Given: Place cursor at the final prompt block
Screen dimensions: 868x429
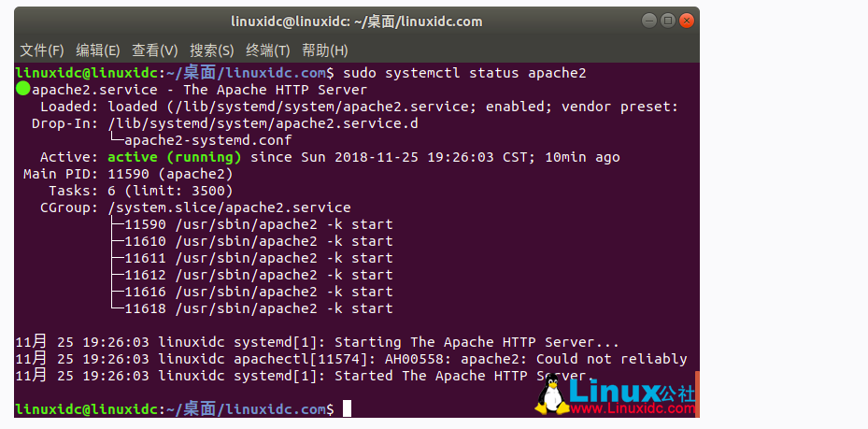Looking at the screenshot, I should click(347, 408).
